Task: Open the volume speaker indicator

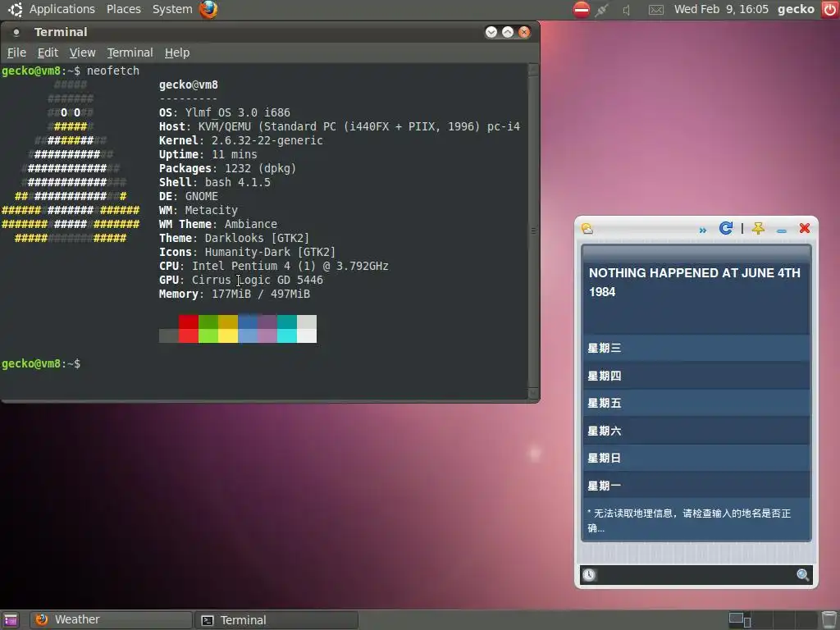Action: [627, 10]
